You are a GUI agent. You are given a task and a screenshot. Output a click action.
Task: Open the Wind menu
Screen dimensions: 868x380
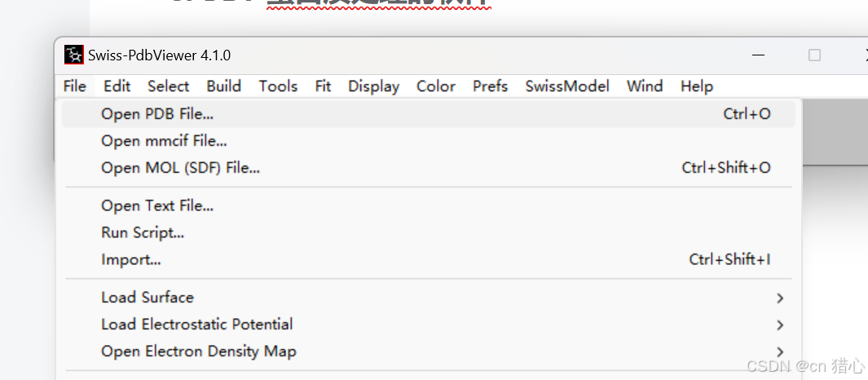pos(645,86)
